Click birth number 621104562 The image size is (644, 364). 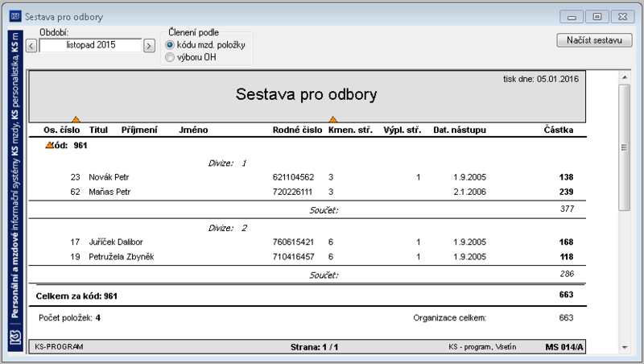(x=293, y=177)
